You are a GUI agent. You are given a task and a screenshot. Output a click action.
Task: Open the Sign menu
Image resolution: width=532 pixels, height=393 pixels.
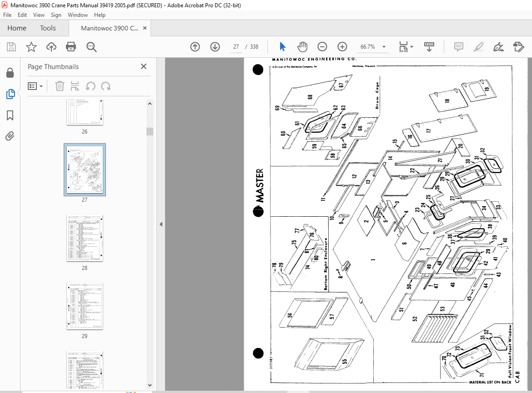click(56, 15)
